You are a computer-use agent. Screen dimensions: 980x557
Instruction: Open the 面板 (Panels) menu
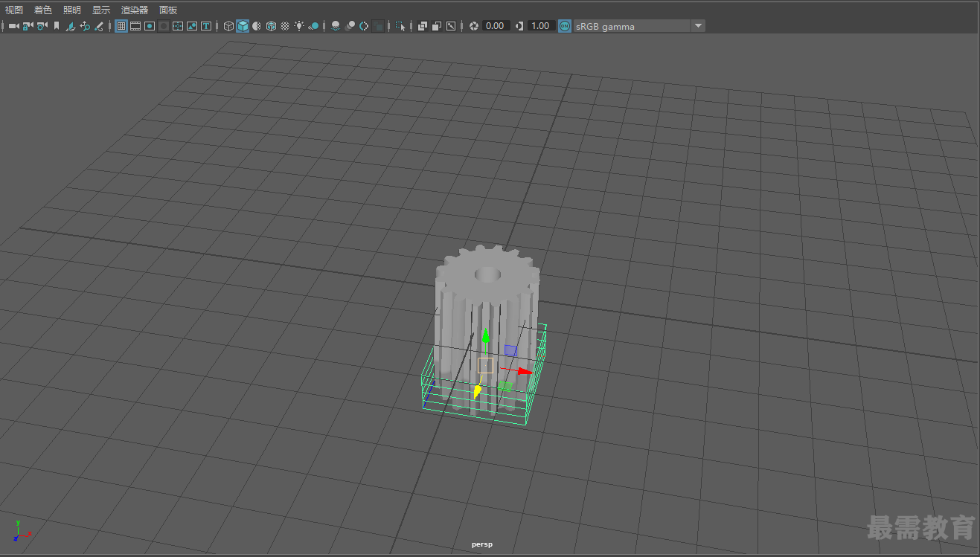[168, 10]
